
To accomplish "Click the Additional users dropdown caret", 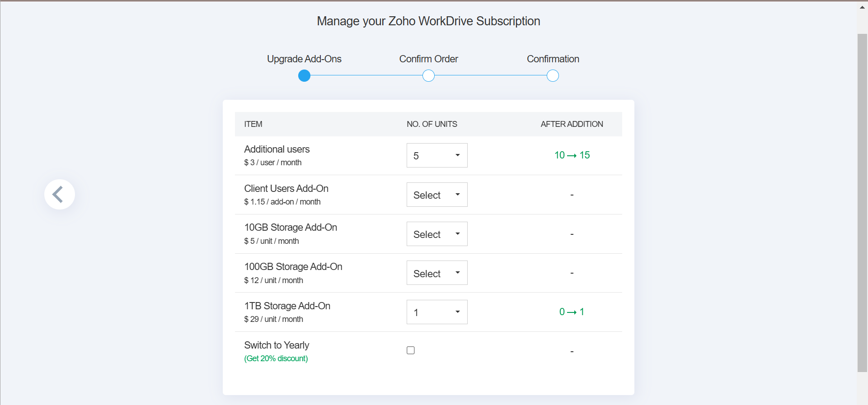I will pyautogui.click(x=458, y=155).
